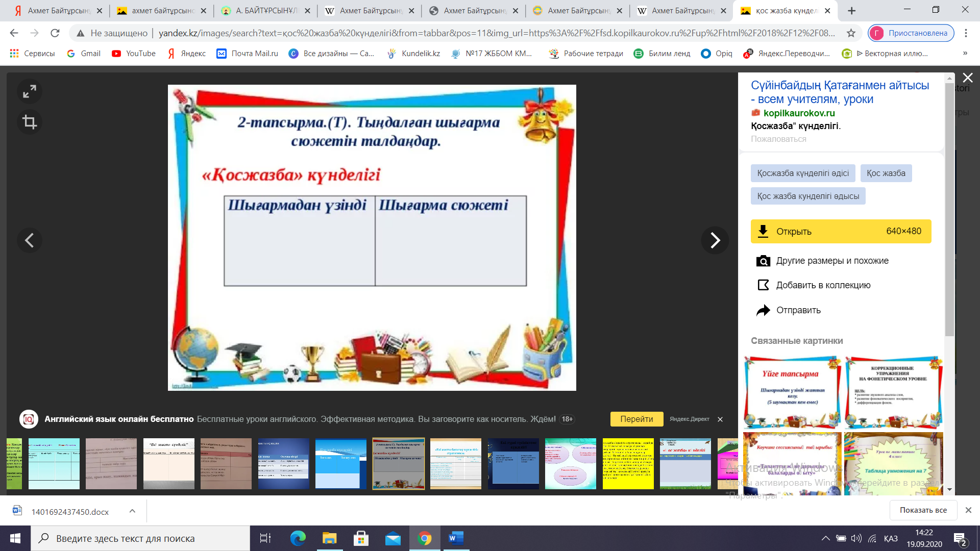Click the fullscreen expand image icon
The width and height of the screenshot is (980, 551).
pos(30,91)
